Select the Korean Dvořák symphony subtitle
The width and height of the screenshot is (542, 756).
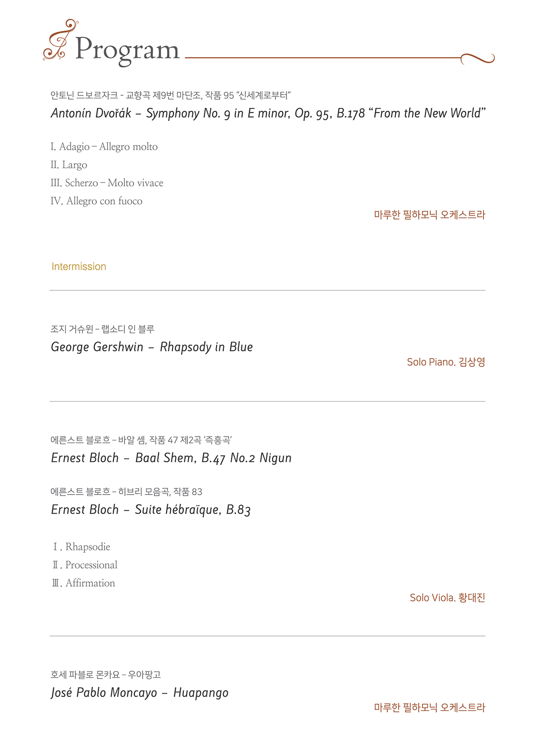(x=170, y=95)
